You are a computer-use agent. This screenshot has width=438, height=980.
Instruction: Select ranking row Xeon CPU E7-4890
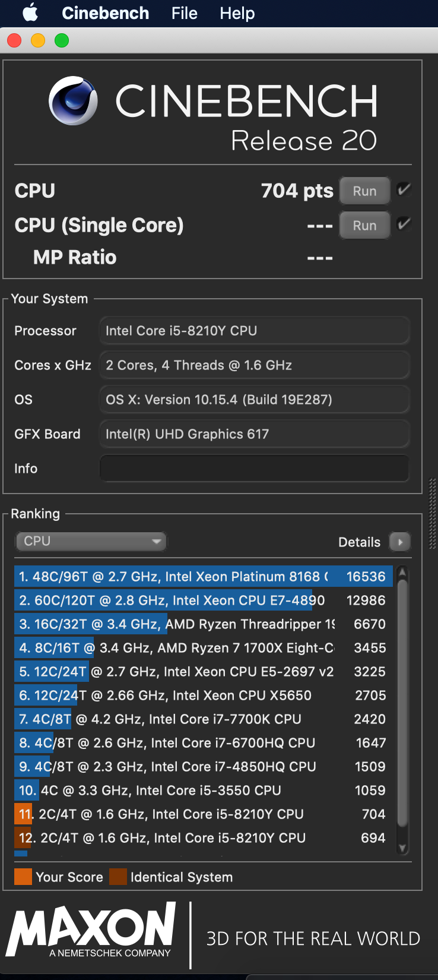click(204, 600)
